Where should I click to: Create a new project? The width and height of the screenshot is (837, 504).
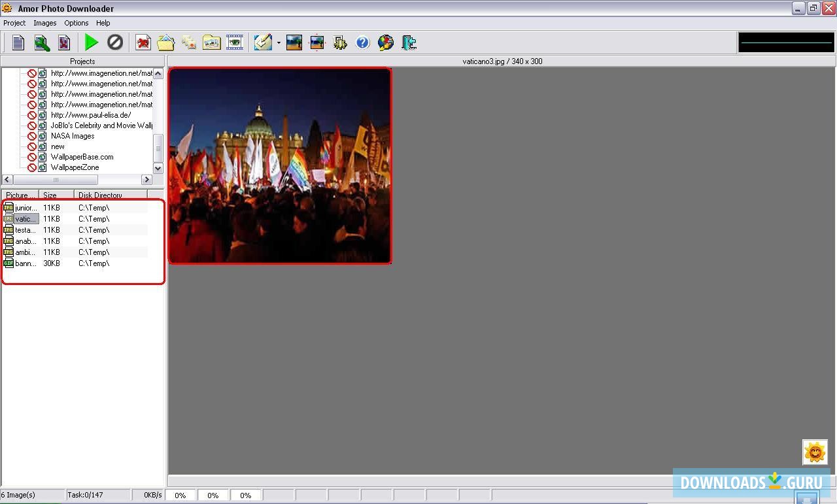pos(18,42)
